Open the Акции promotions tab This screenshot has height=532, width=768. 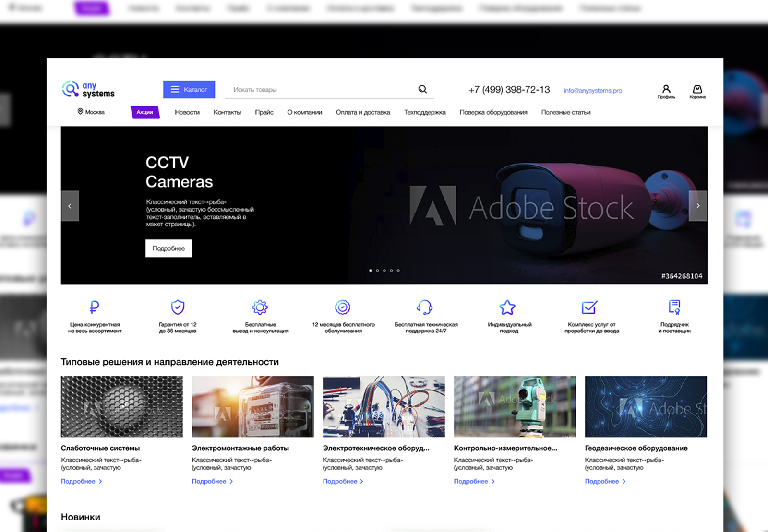144,112
